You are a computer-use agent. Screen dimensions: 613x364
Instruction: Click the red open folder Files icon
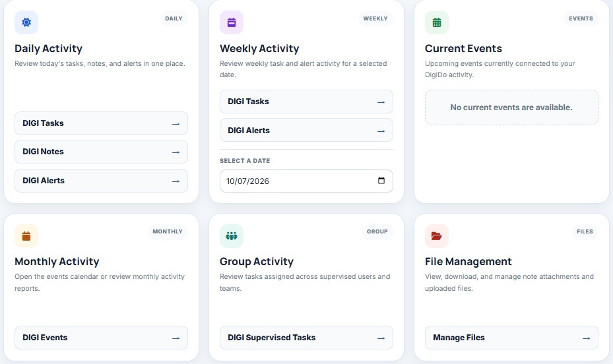pos(437,236)
